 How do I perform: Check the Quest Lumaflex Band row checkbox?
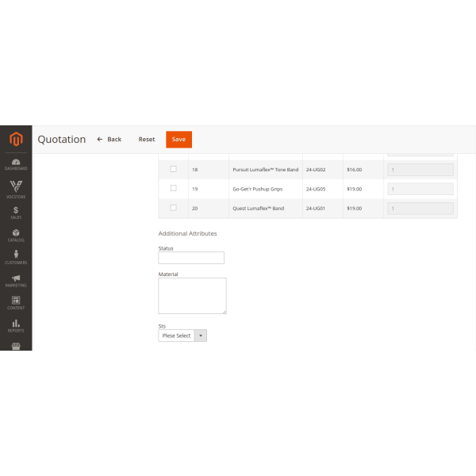coord(174,208)
